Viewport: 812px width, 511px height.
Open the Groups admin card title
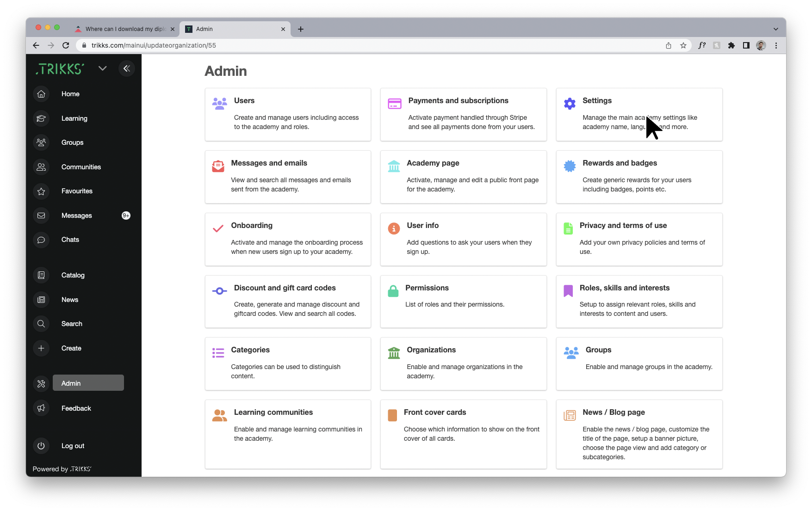point(598,350)
